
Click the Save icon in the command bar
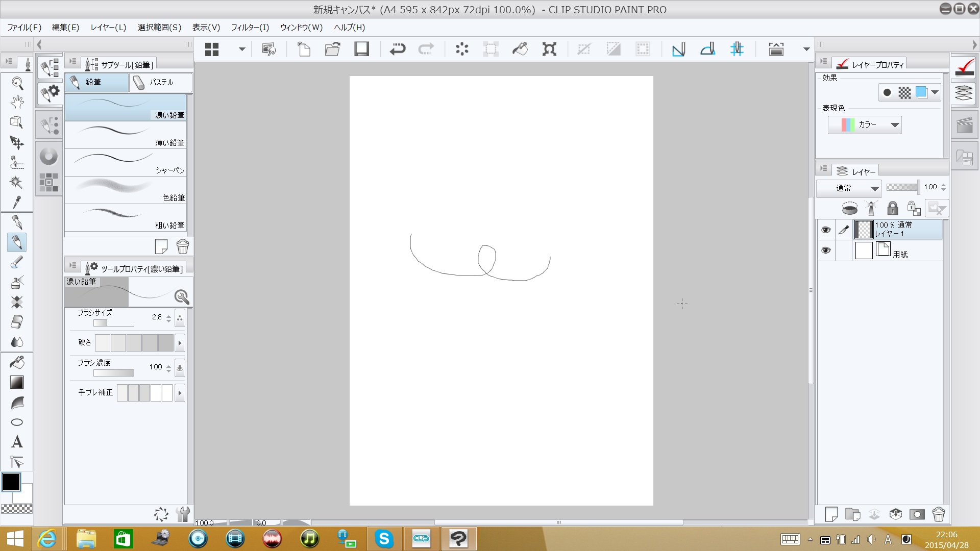coord(361,49)
